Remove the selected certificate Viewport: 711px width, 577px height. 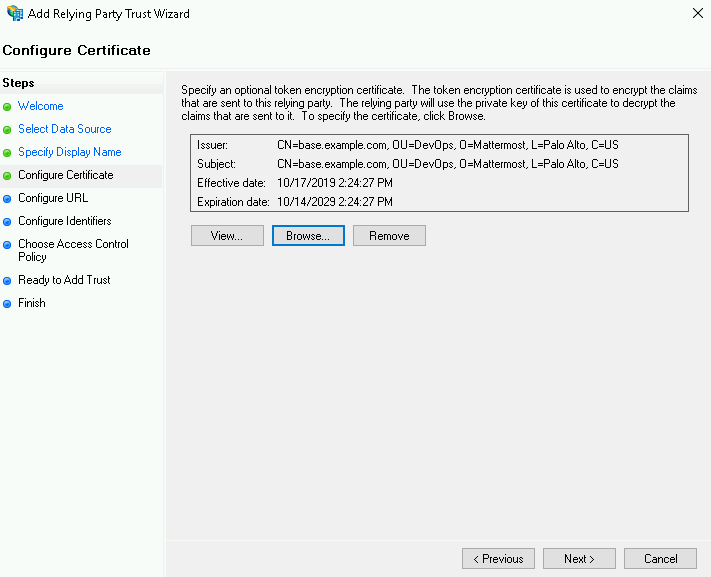(x=389, y=236)
